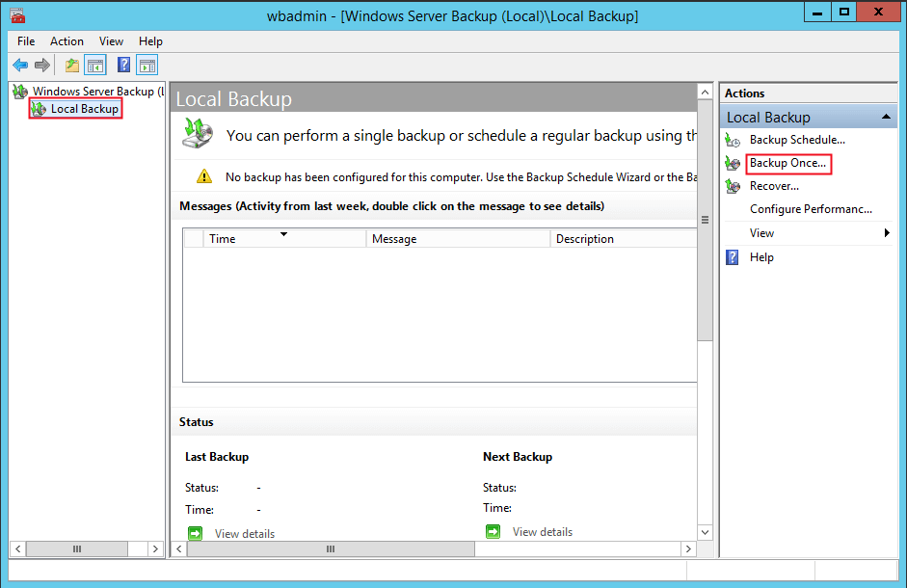Minimize the wbadmin window
The image size is (907, 588).
(x=817, y=13)
